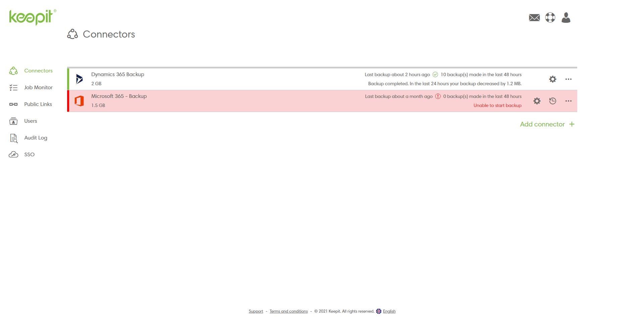Open the lifebuoy support icon

tap(550, 17)
